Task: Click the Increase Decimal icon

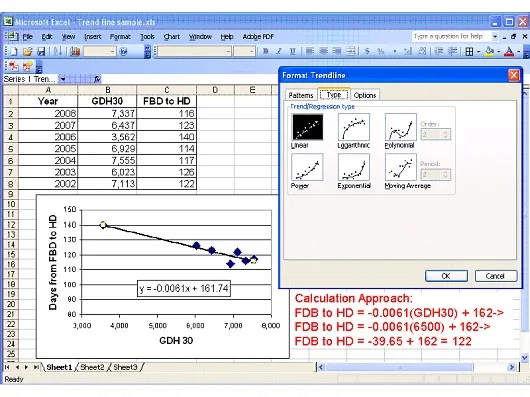Action: pyautogui.click(x=408, y=51)
